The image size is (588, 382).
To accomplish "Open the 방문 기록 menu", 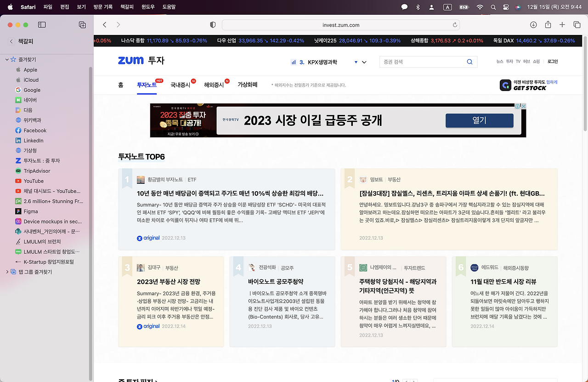I will point(103,7).
